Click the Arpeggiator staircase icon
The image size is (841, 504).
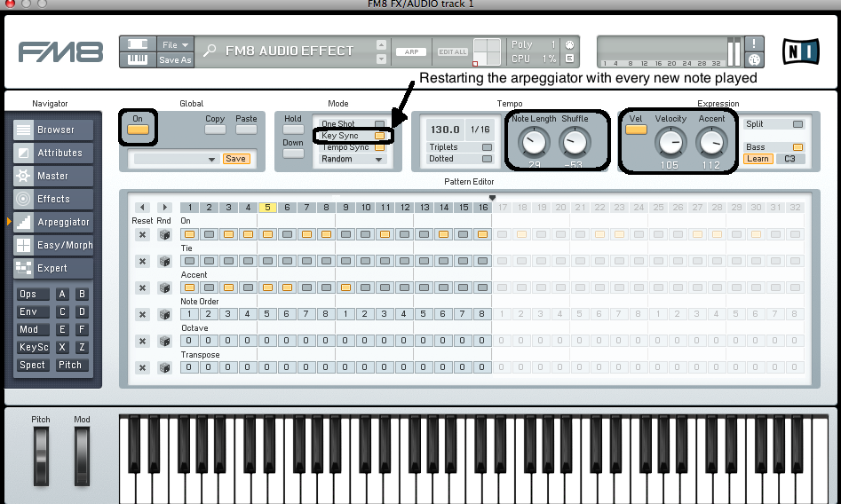[x=23, y=222]
